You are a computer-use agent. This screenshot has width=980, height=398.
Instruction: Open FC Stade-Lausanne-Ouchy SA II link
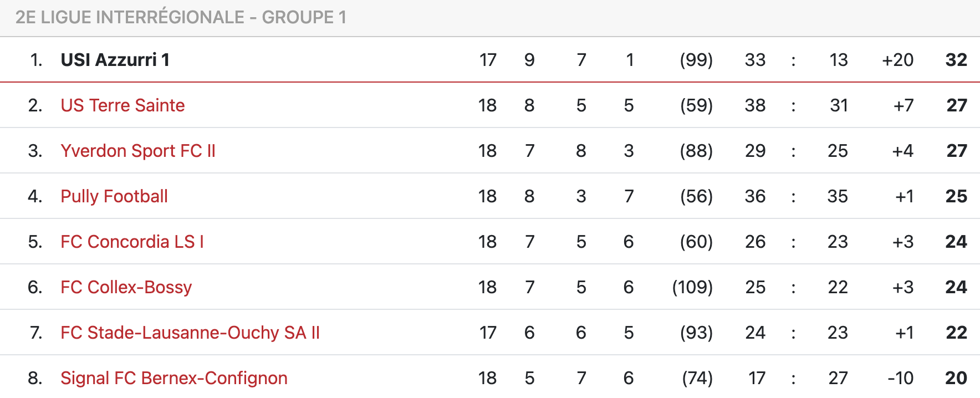pyautogui.click(x=190, y=333)
